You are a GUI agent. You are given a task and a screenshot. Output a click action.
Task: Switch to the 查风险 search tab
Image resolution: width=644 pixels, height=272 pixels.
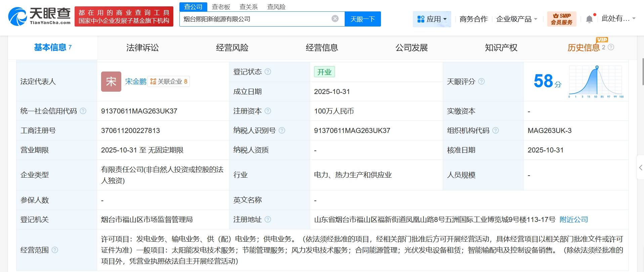276,7
